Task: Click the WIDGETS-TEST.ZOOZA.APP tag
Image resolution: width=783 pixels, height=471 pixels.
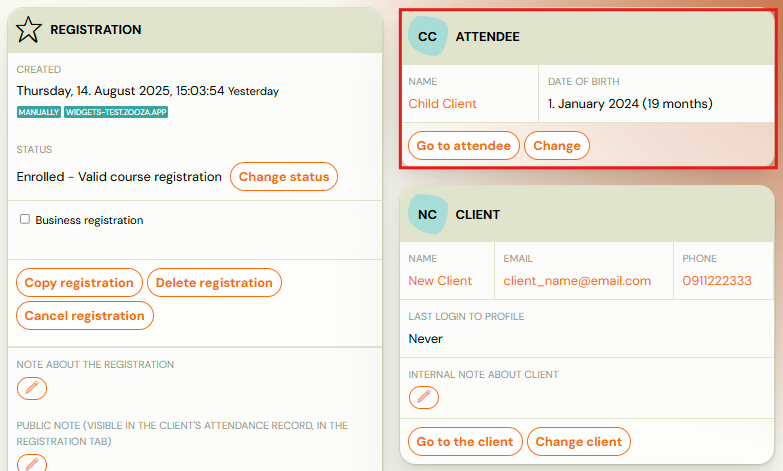Action: 116,112
